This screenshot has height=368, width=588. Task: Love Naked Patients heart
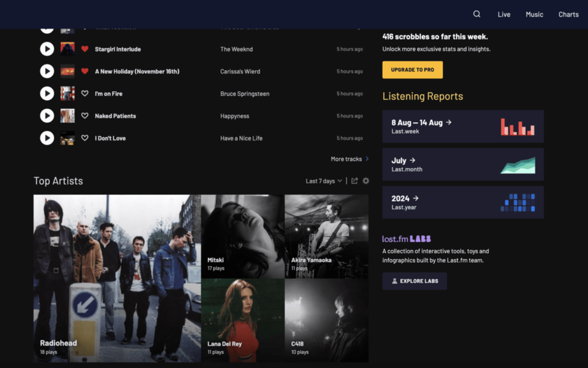(x=85, y=116)
